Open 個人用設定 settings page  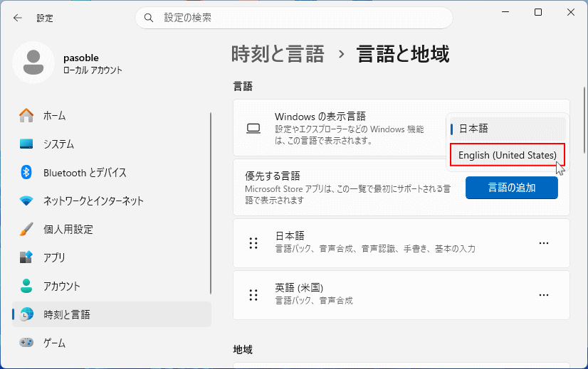tap(112, 229)
